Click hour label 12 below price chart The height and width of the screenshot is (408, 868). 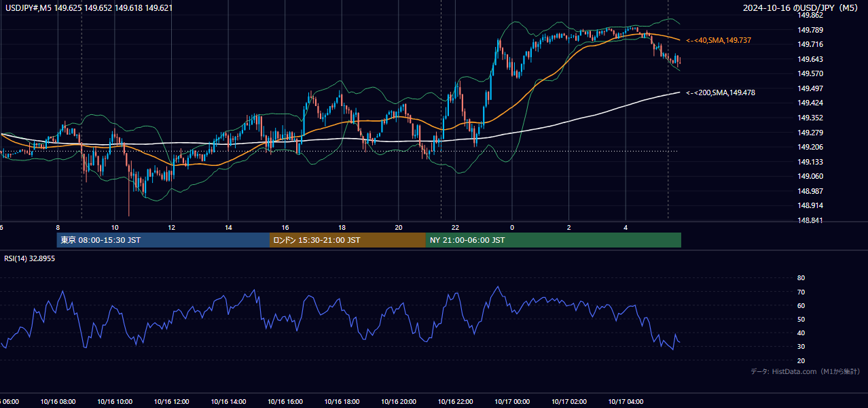(x=172, y=227)
